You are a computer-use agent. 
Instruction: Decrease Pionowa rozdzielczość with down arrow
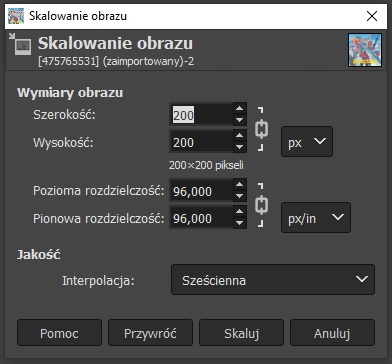coord(240,223)
